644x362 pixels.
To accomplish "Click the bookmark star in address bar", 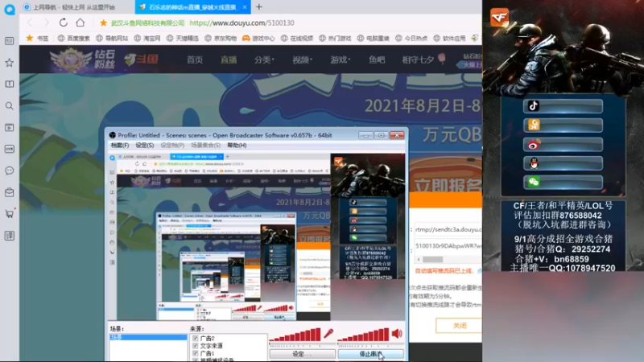I will pos(103,23).
